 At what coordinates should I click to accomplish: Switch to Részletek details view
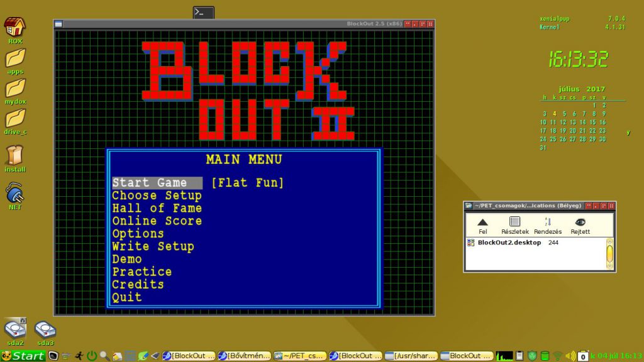coord(514,222)
